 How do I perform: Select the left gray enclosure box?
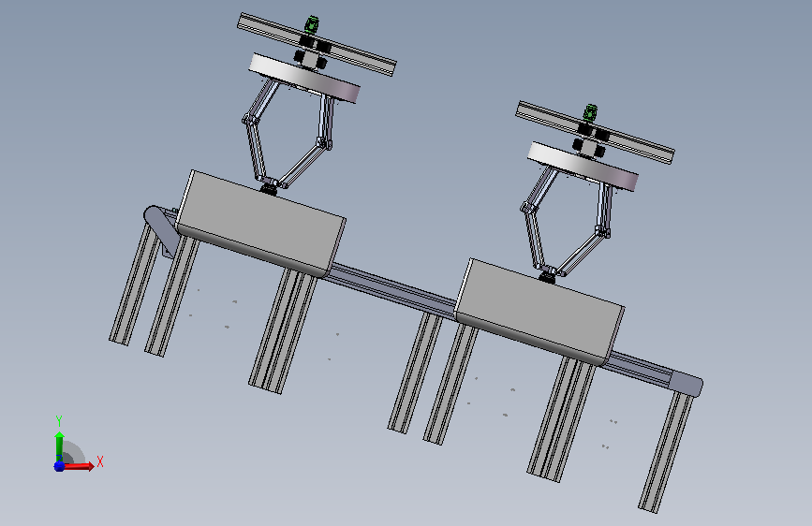pos(260,224)
